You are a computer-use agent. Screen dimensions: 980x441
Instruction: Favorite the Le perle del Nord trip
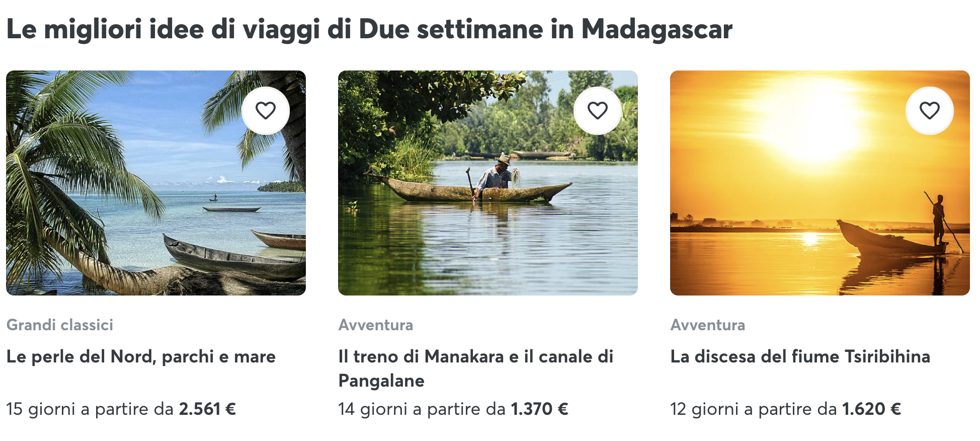click(265, 110)
